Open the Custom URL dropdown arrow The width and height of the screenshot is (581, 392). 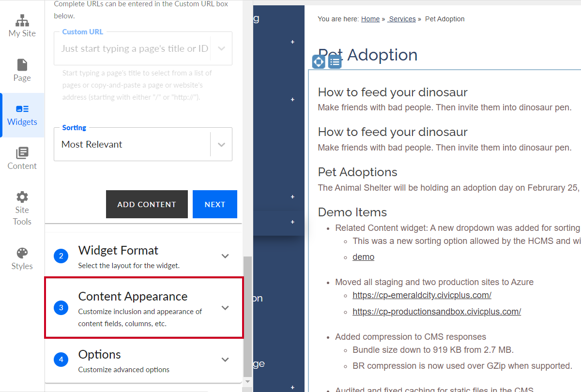[x=221, y=48]
